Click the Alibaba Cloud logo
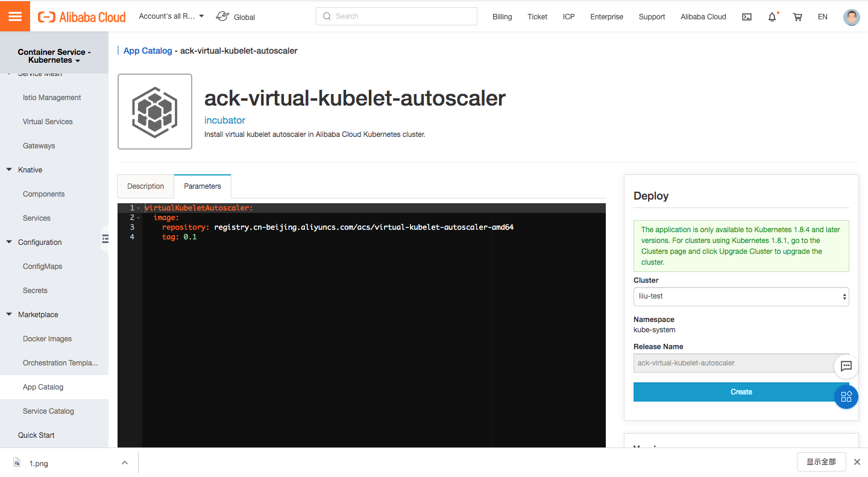This screenshot has height=477, width=868. pyautogui.click(x=82, y=17)
